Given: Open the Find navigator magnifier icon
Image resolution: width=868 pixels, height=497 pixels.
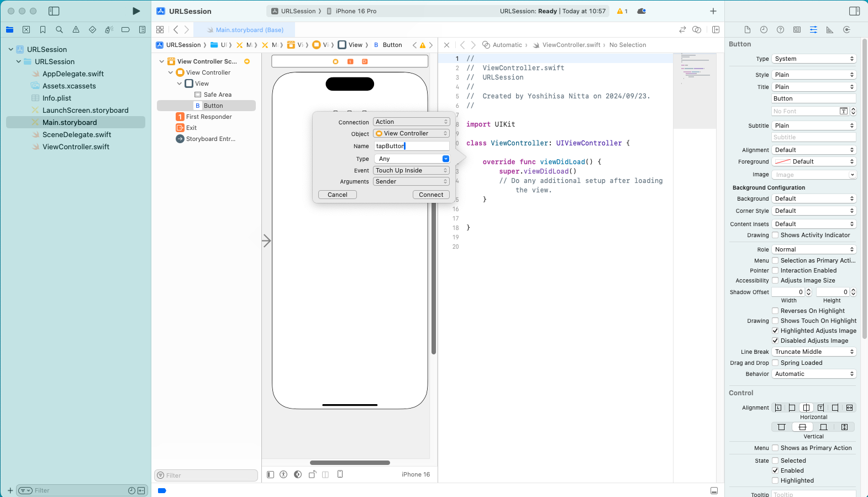Looking at the screenshot, I should [59, 30].
